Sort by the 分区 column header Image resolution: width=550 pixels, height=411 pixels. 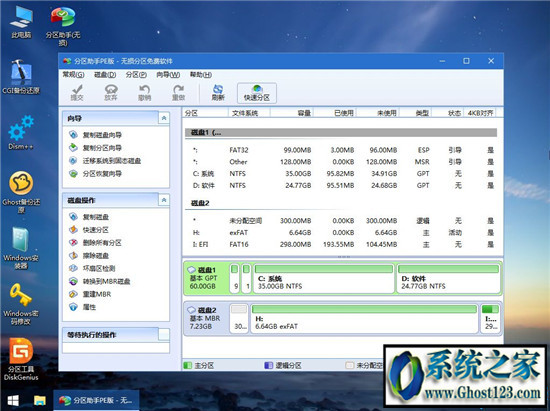pyautogui.click(x=205, y=113)
